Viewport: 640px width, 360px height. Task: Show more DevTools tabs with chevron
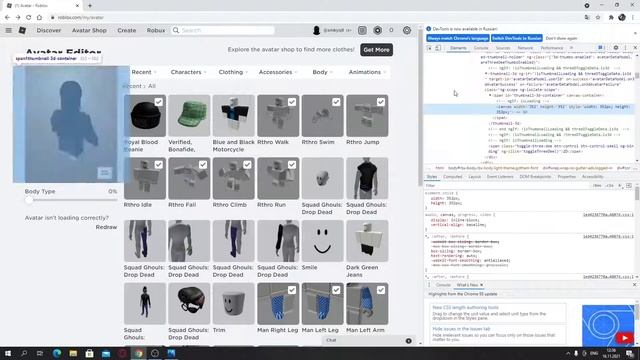(571, 48)
